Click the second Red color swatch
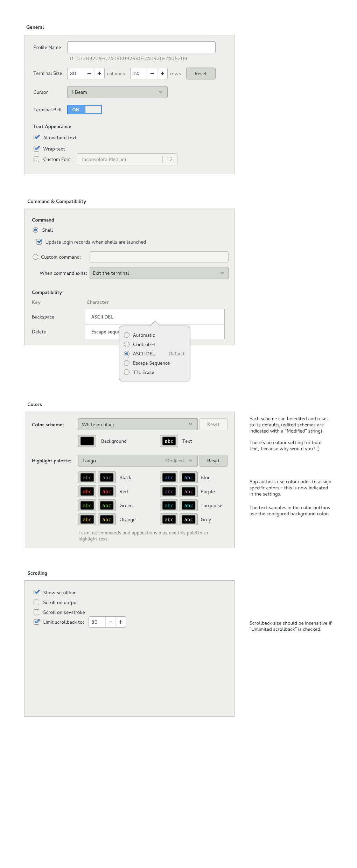The height and width of the screenshot is (868, 357). tap(107, 491)
